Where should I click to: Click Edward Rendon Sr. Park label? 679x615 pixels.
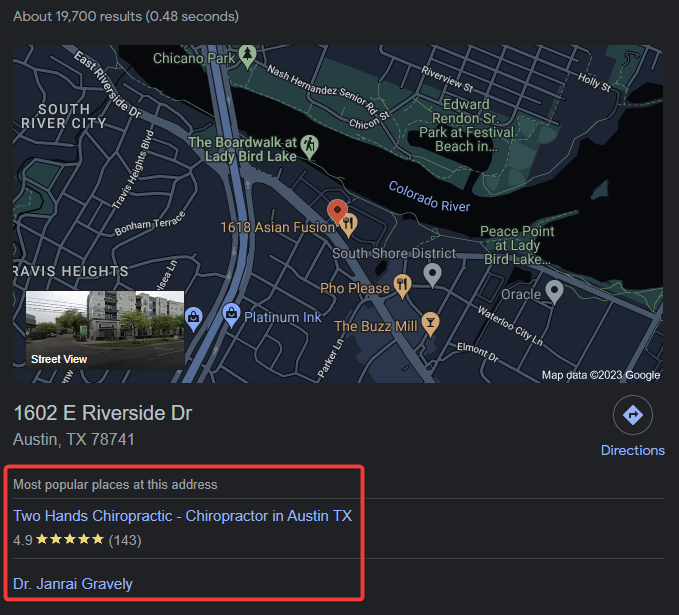[x=466, y=125]
